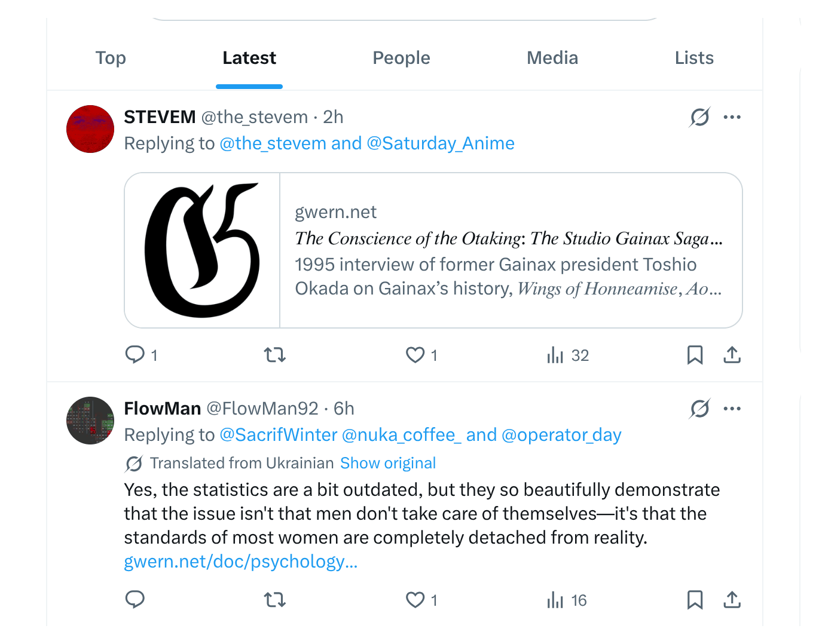
Task: Click Show original translation link
Action: [x=387, y=463]
